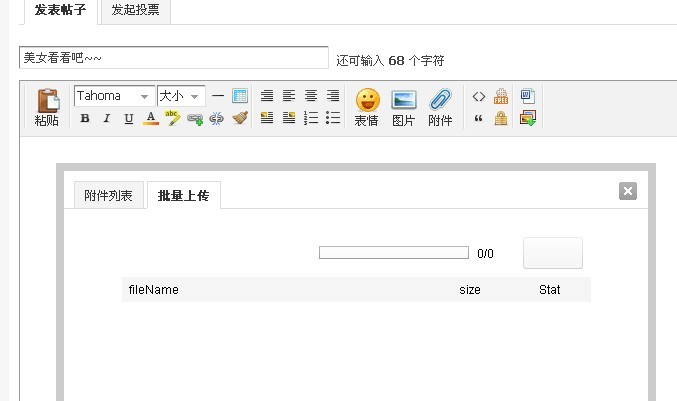Image resolution: width=677 pixels, height=401 pixels.
Task: Open the 附件列表 tab
Action: click(108, 196)
